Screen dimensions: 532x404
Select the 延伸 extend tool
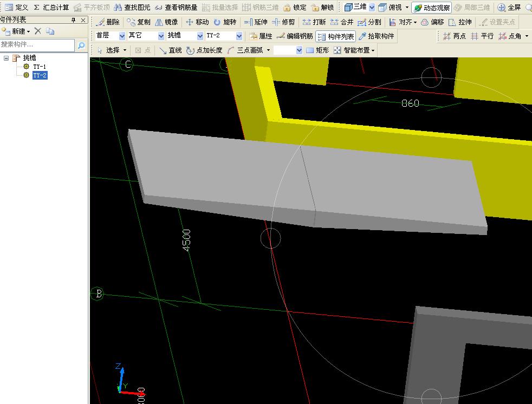tap(256, 22)
